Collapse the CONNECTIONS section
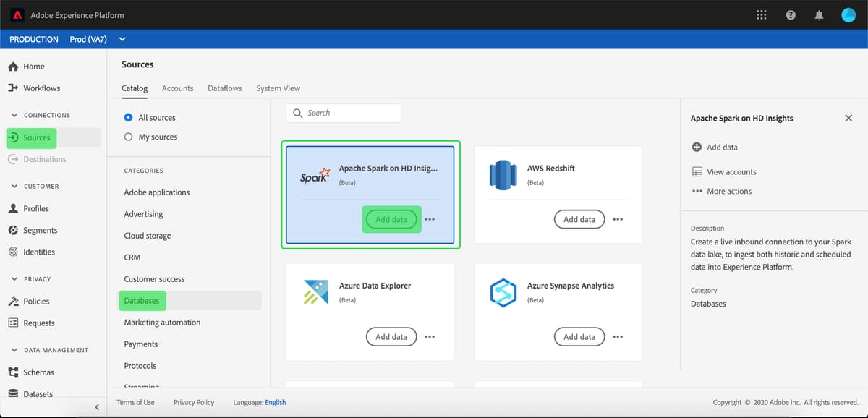Viewport: 868px width, 418px height. pos(14,114)
